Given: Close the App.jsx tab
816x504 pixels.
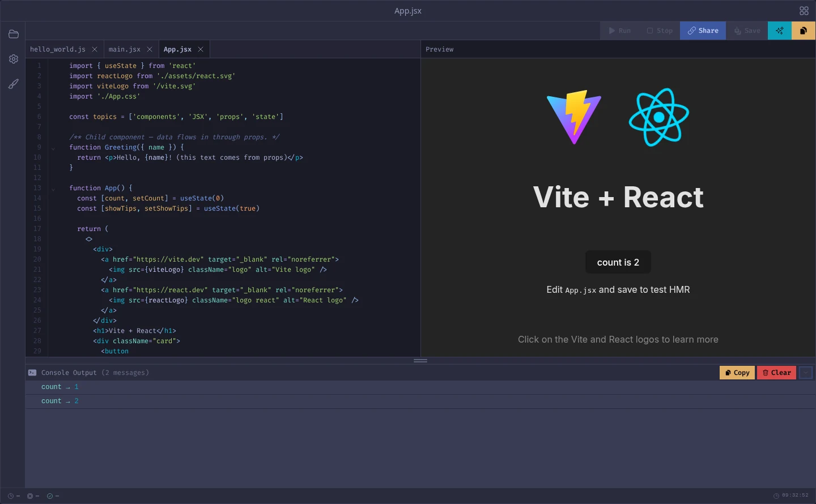Looking at the screenshot, I should click(201, 49).
